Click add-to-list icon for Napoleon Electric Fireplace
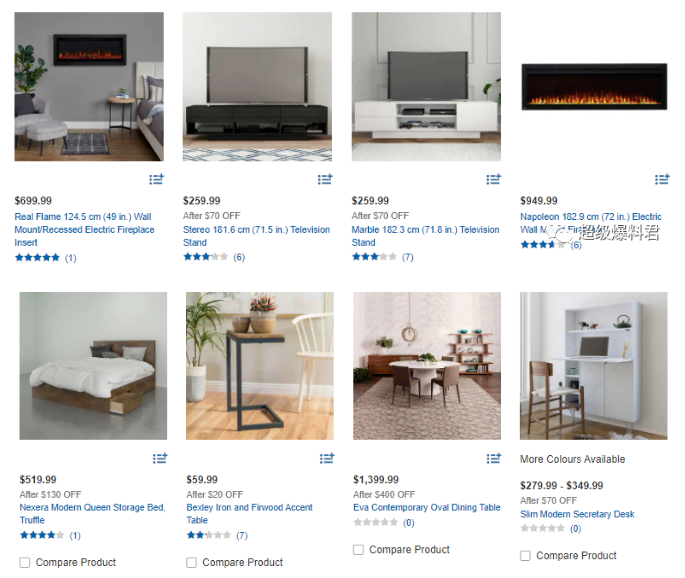This screenshot has height=578, width=685. (x=662, y=179)
